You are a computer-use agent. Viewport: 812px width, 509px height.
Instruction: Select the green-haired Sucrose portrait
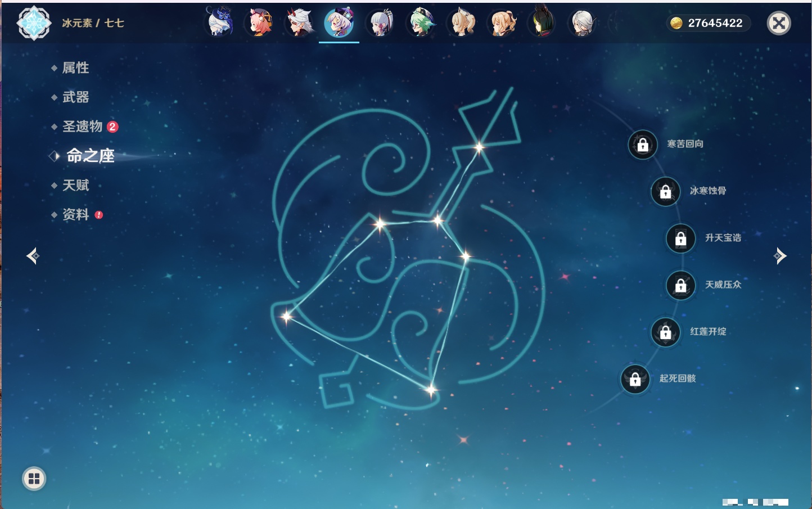coord(421,22)
